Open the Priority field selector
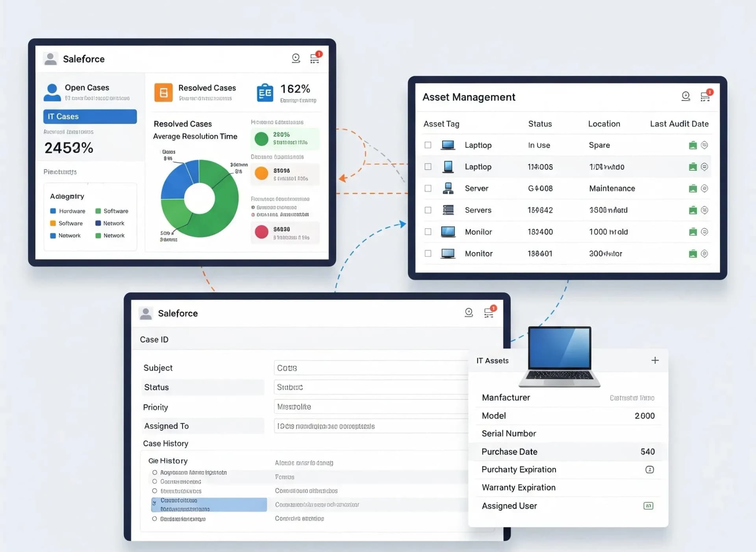 [x=370, y=406]
